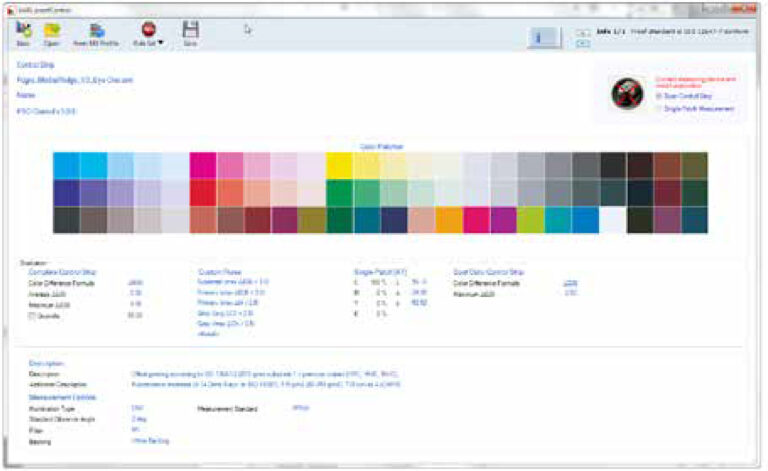Viewport: 768px width, 471px height.
Task: Click the red Rule Set icon
Action: click(x=148, y=30)
